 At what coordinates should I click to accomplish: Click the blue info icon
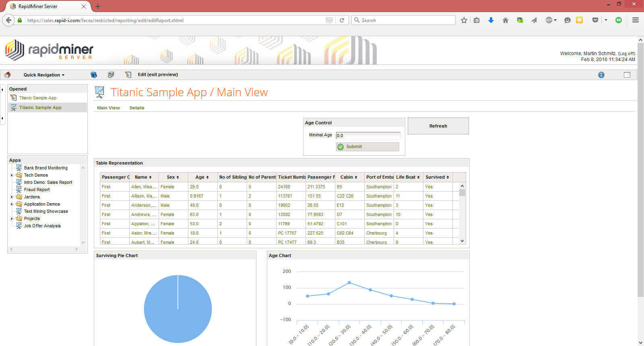[x=601, y=75]
